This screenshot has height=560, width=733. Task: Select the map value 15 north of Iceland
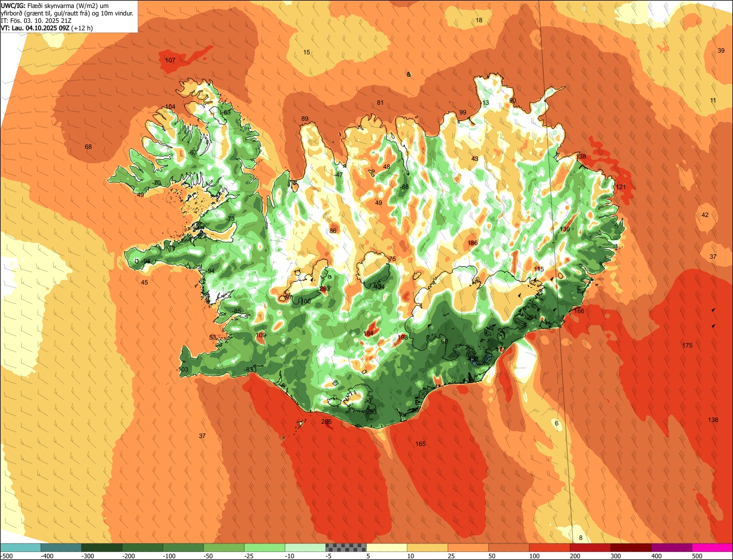tap(307, 52)
